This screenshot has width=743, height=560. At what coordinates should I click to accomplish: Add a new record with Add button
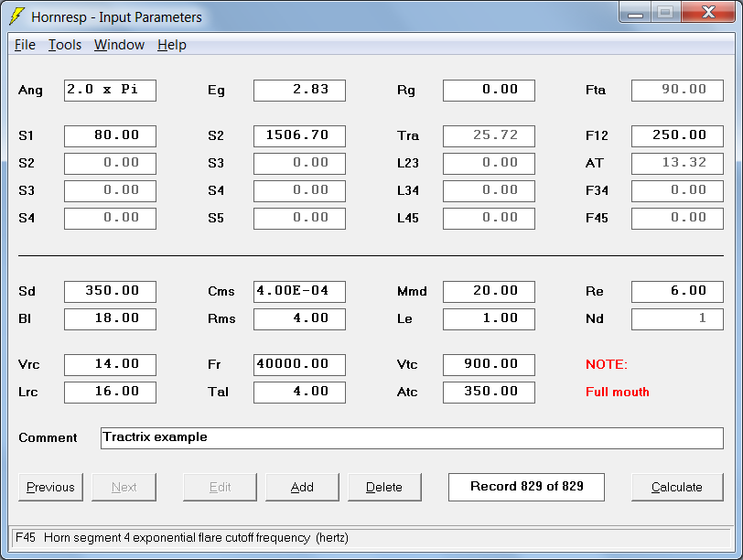tap(302, 487)
